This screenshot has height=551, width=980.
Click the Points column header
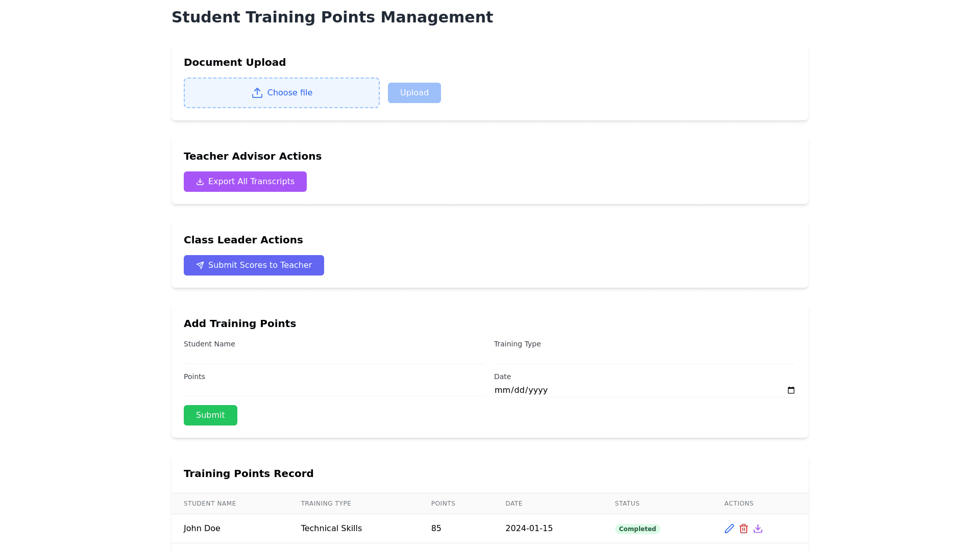tap(443, 504)
